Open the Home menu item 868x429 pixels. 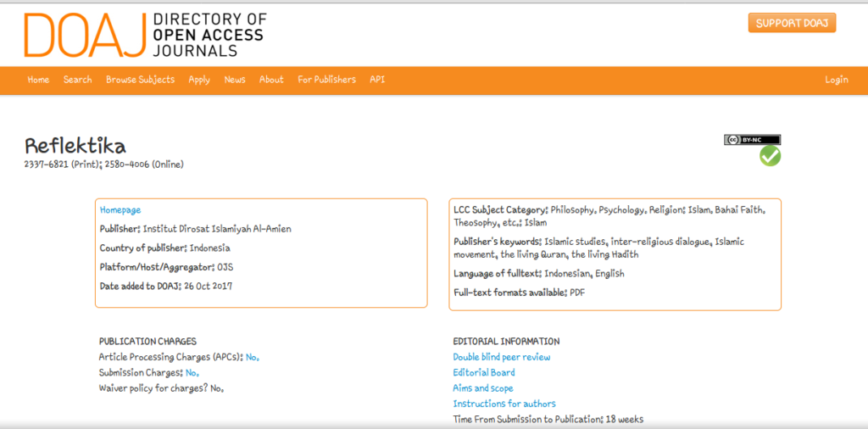click(38, 80)
